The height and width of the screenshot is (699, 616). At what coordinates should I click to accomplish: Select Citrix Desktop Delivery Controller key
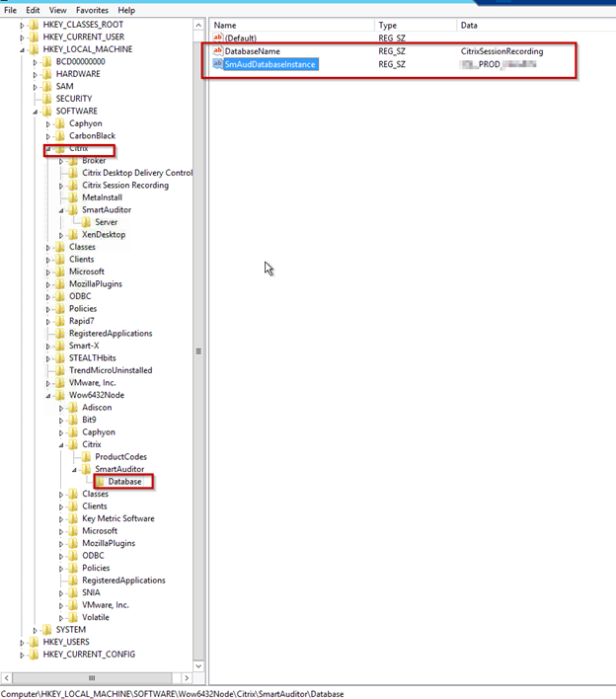137,173
